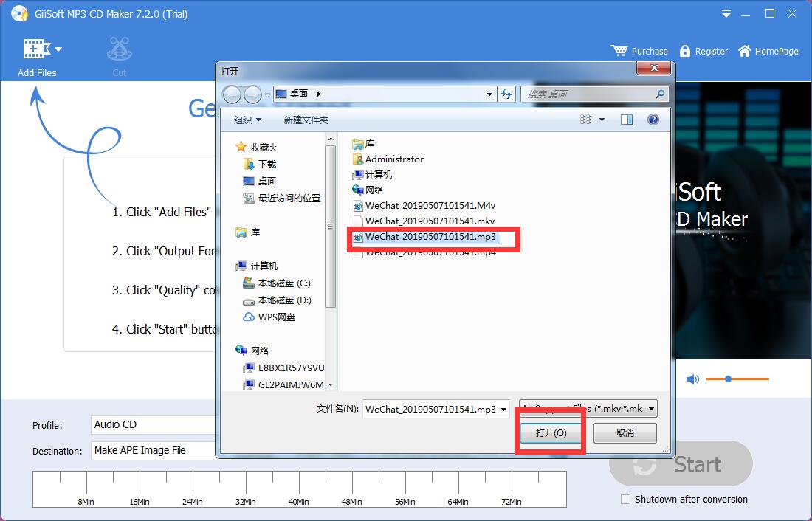This screenshot has width=812, height=521.
Task: Click the Forward navigation button in dialog
Action: [252, 94]
